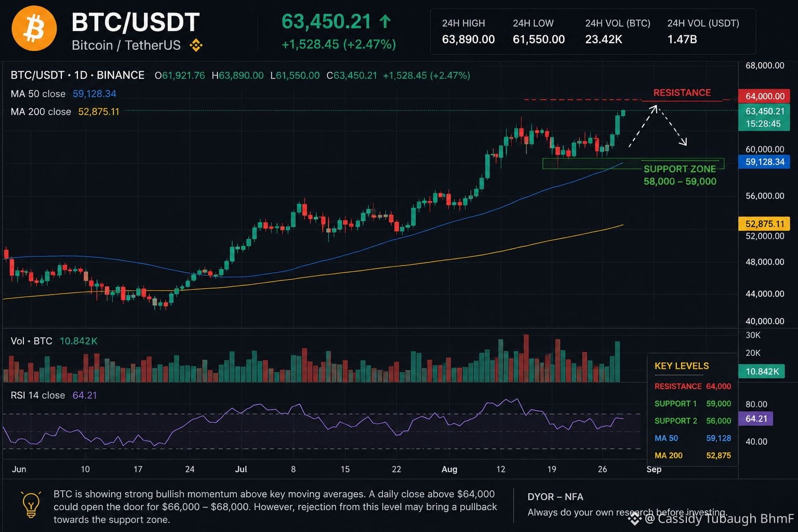Click 20K on the volume axis

[x=753, y=353]
